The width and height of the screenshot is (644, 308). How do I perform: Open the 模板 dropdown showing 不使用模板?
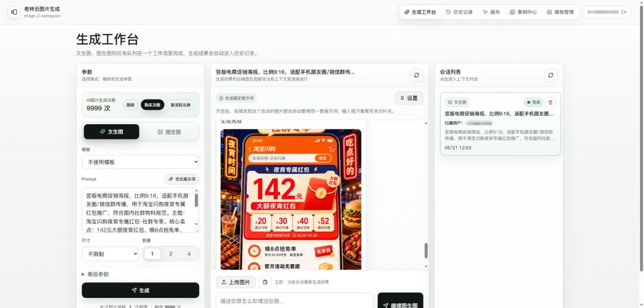point(141,162)
